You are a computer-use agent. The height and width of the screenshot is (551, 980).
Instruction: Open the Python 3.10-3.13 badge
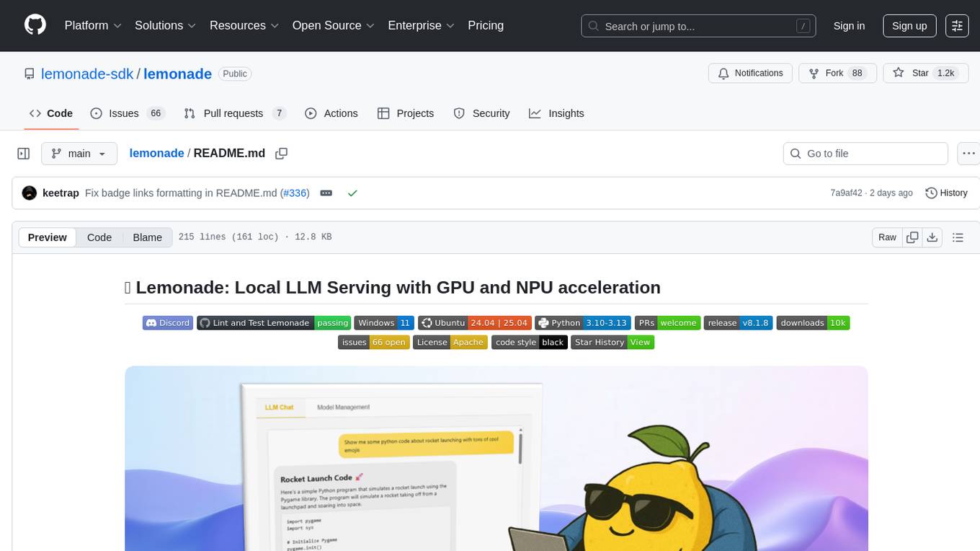coord(584,323)
